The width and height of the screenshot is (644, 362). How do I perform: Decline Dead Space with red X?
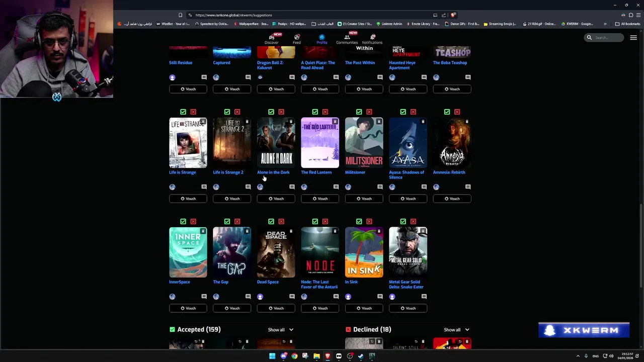[281, 221]
